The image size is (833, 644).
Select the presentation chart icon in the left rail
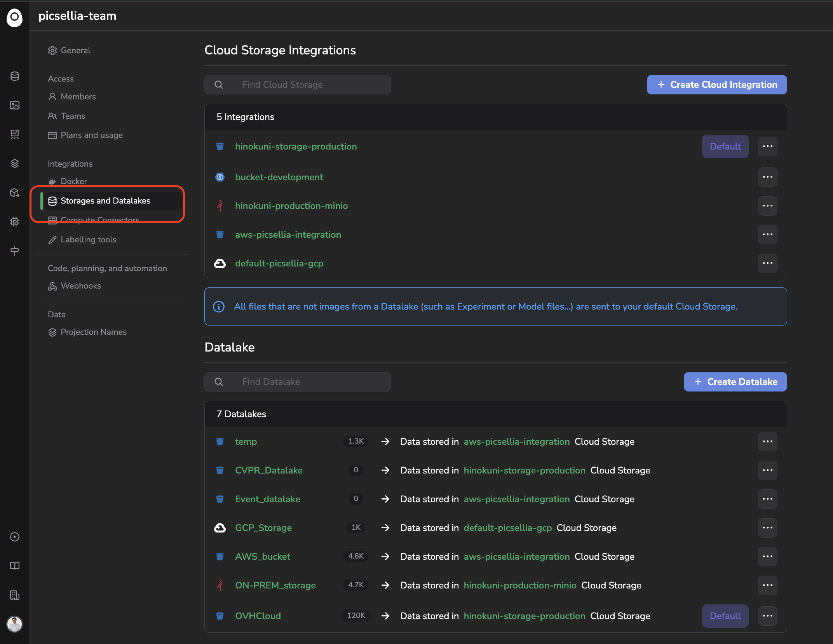click(x=15, y=134)
